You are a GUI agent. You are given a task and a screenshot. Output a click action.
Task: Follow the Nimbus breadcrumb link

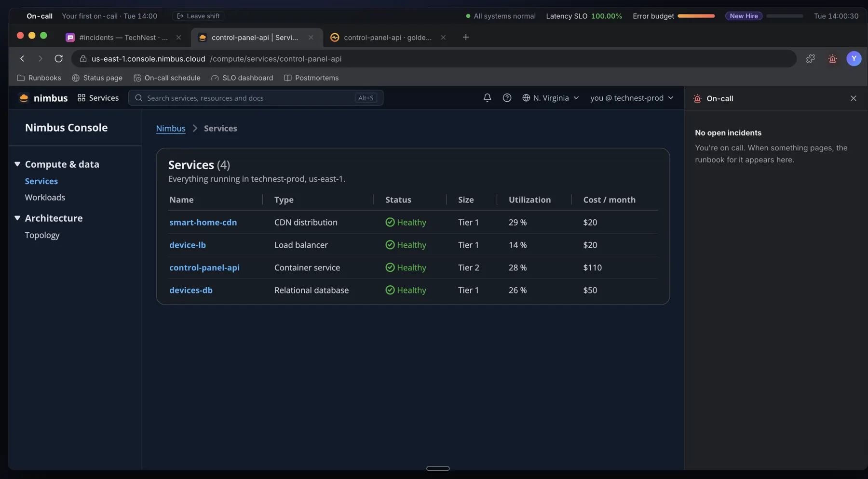[171, 128]
